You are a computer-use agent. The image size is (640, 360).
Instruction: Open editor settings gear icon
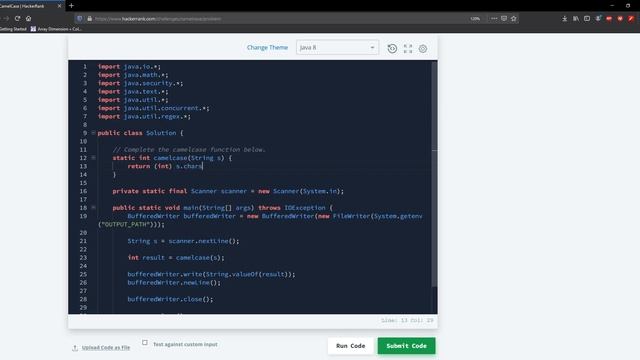423,49
